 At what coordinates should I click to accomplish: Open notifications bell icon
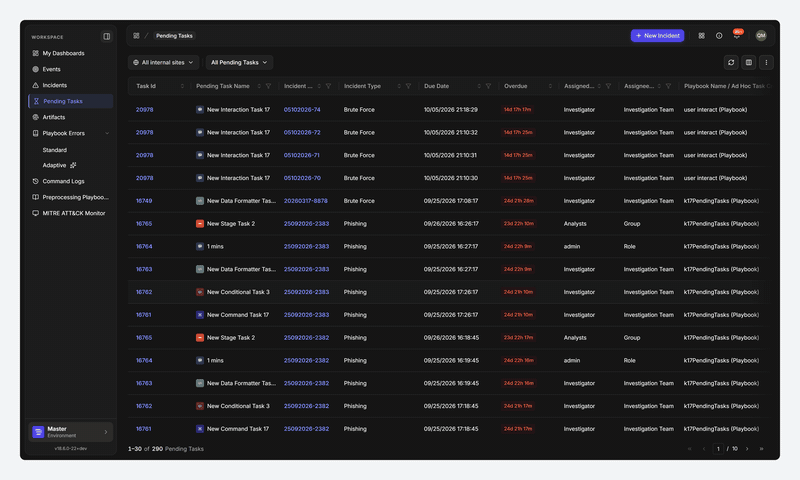click(x=737, y=36)
